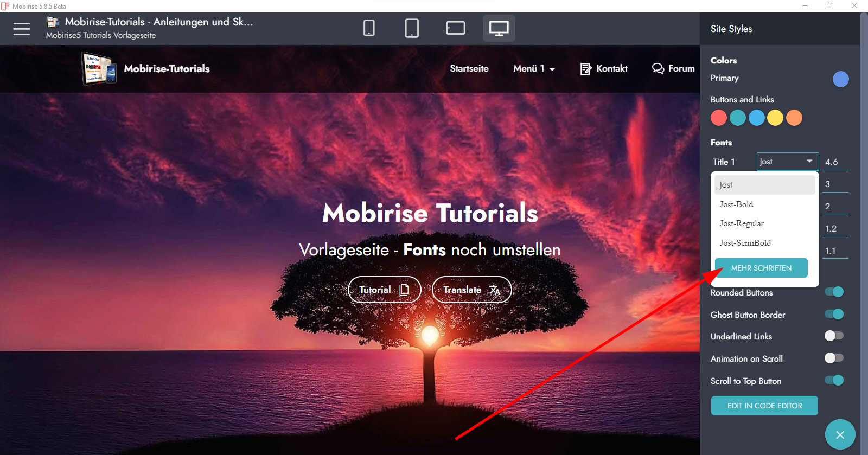
Task: Edit the font size field showing 2
Action: pyautogui.click(x=835, y=207)
